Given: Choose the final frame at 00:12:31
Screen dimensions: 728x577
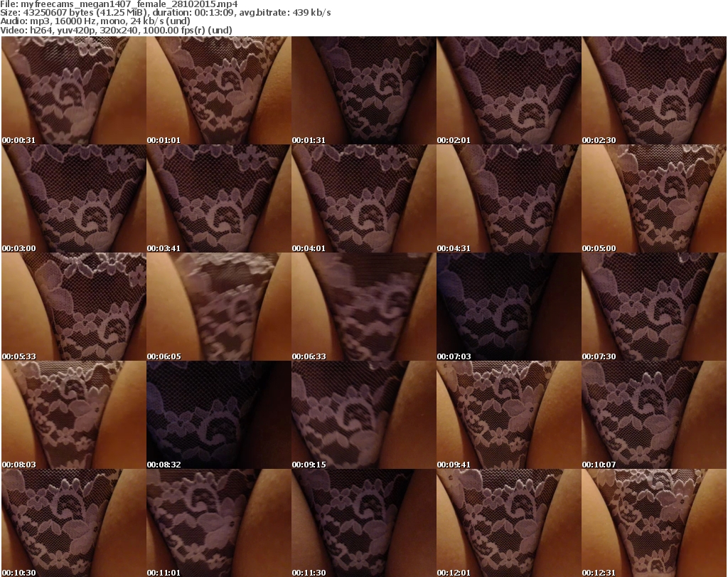Looking at the screenshot, I should click(654, 523).
